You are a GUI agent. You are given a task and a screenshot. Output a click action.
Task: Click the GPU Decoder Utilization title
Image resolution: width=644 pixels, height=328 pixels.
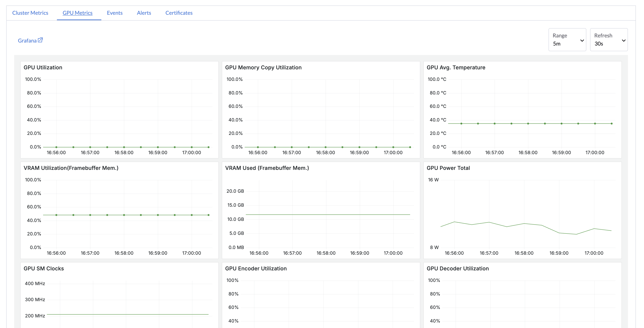(458, 268)
